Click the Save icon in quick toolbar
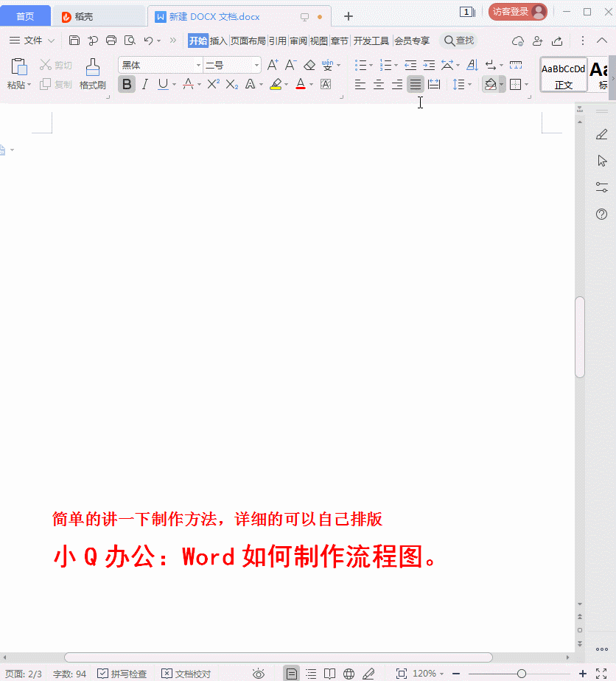616x681 pixels. 74,41
